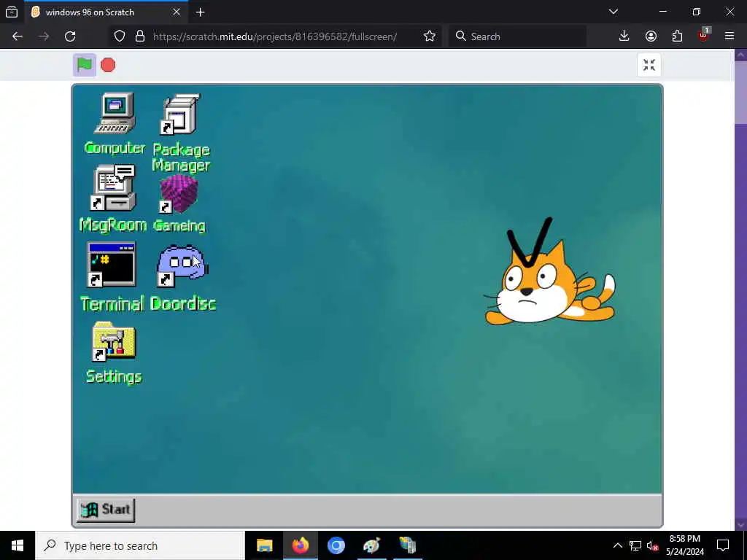The image size is (747, 560).
Task: Open a new browser tab
Action: pyautogui.click(x=200, y=12)
